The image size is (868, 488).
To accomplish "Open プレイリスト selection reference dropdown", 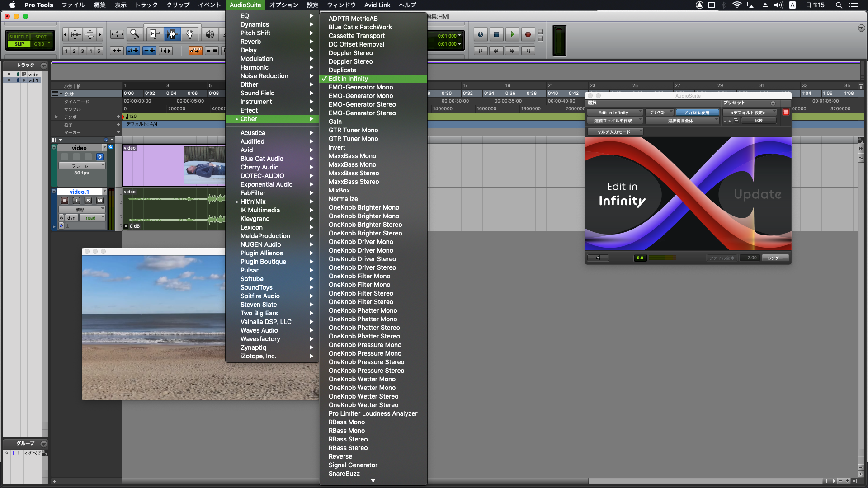I will (x=659, y=113).
